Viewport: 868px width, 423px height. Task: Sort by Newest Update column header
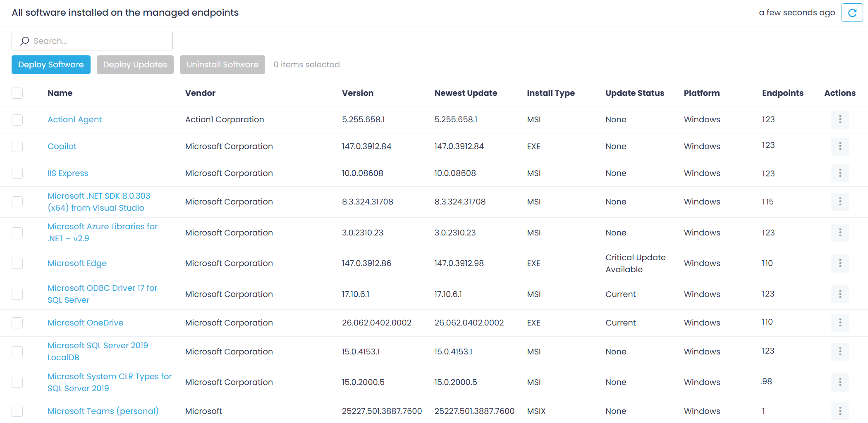click(x=466, y=93)
